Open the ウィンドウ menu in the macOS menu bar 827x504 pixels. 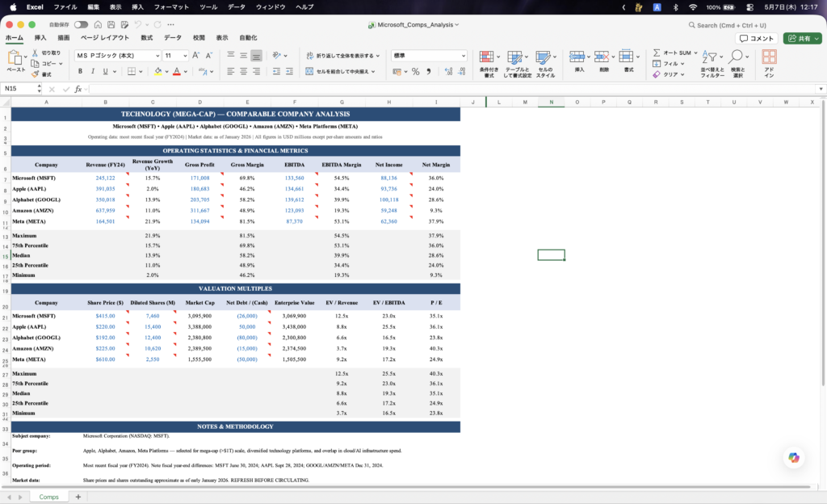271,6
